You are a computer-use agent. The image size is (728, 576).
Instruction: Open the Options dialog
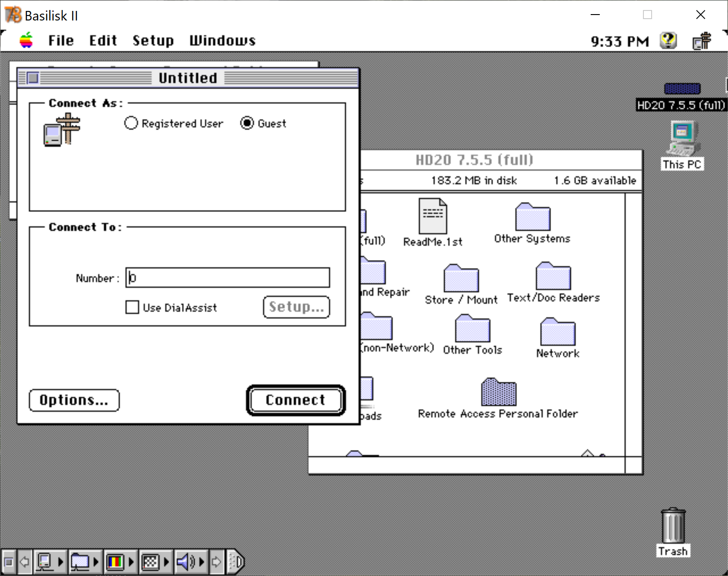click(74, 400)
